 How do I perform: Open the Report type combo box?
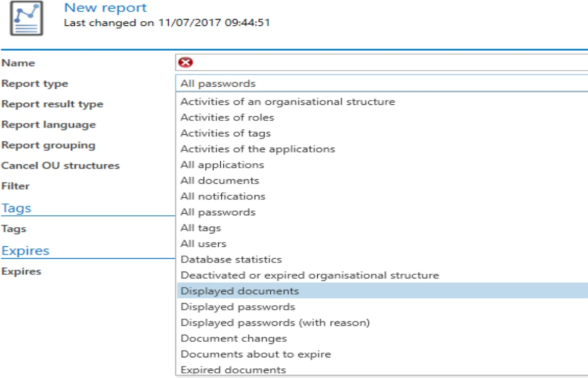click(x=382, y=83)
